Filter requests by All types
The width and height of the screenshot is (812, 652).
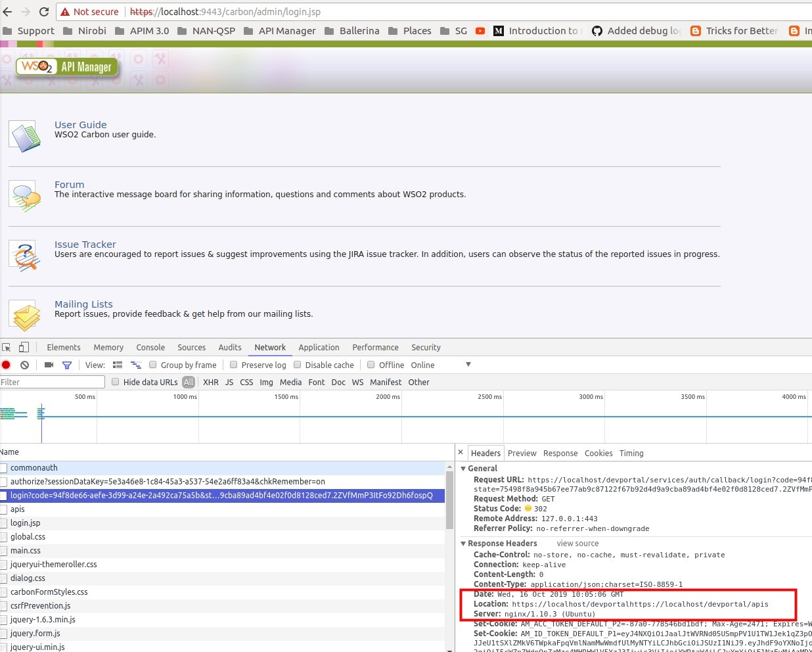point(189,382)
